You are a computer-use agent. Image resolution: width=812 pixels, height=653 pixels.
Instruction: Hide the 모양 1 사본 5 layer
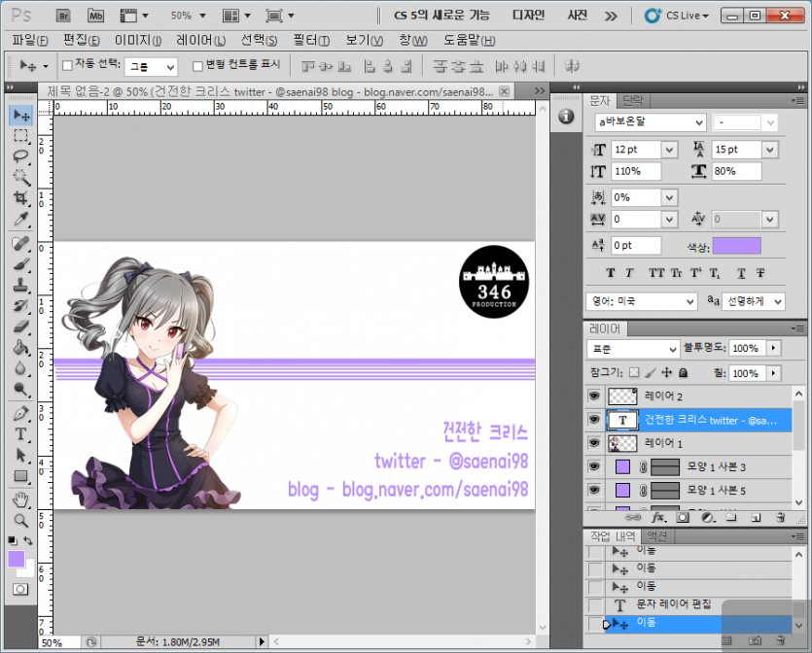(x=594, y=490)
